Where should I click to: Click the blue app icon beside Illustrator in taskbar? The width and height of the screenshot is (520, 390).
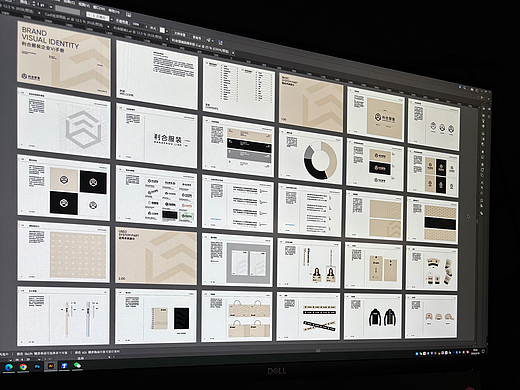tap(64, 365)
